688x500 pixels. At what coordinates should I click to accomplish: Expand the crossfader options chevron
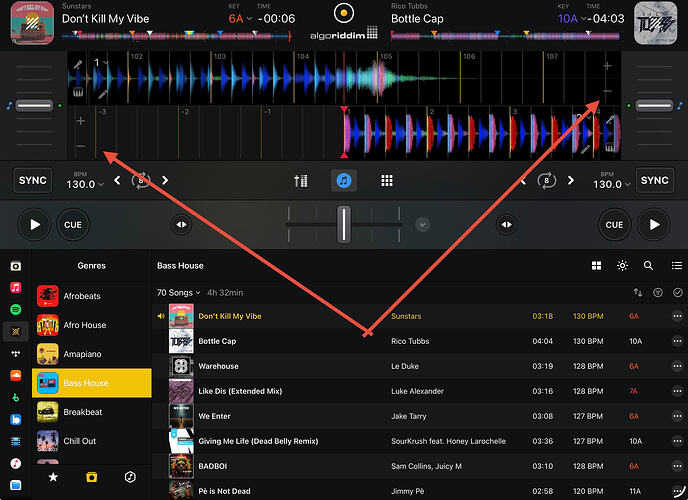coord(422,225)
